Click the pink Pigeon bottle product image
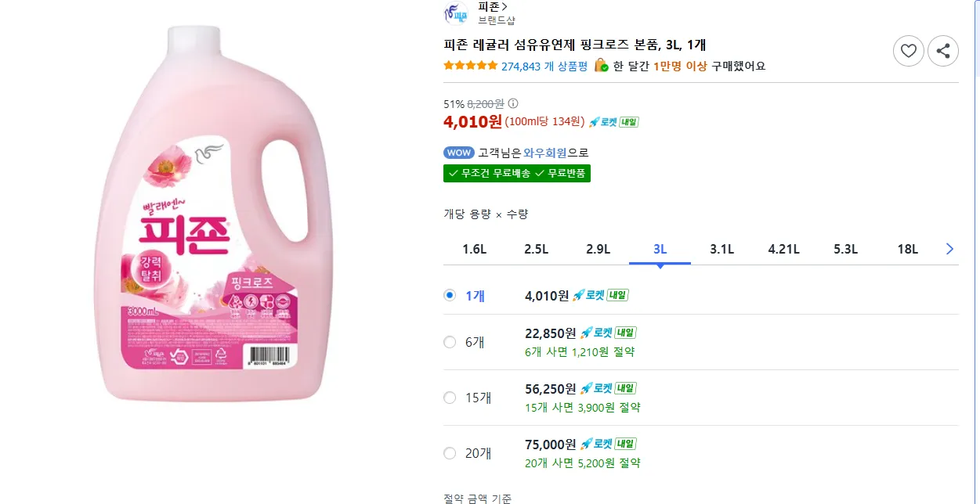The width and height of the screenshot is (980, 504). [x=208, y=215]
